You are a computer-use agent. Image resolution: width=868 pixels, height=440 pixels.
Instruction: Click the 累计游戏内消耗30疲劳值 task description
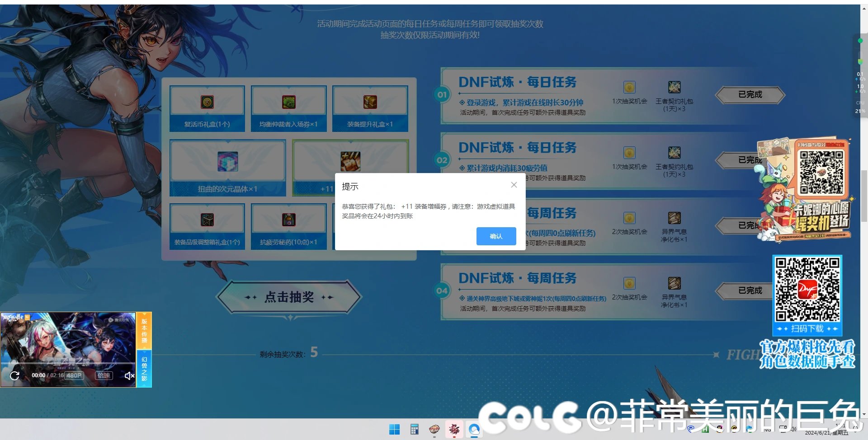click(x=507, y=168)
